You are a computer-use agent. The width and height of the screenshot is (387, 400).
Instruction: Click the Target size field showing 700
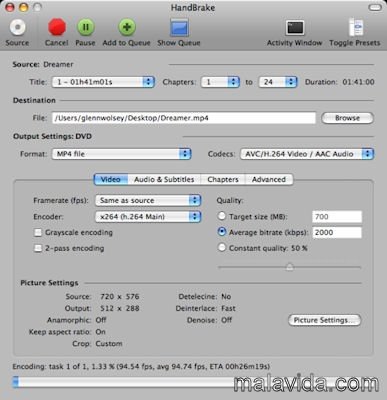tap(337, 217)
